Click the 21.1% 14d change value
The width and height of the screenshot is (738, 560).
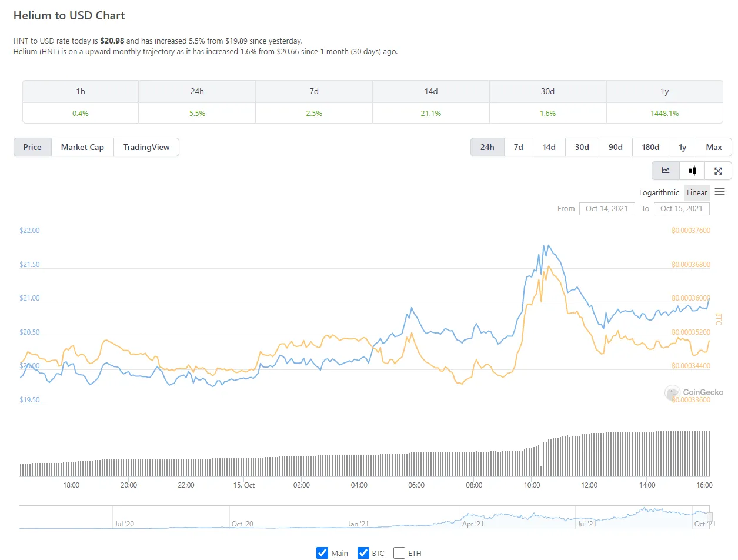[431, 113]
